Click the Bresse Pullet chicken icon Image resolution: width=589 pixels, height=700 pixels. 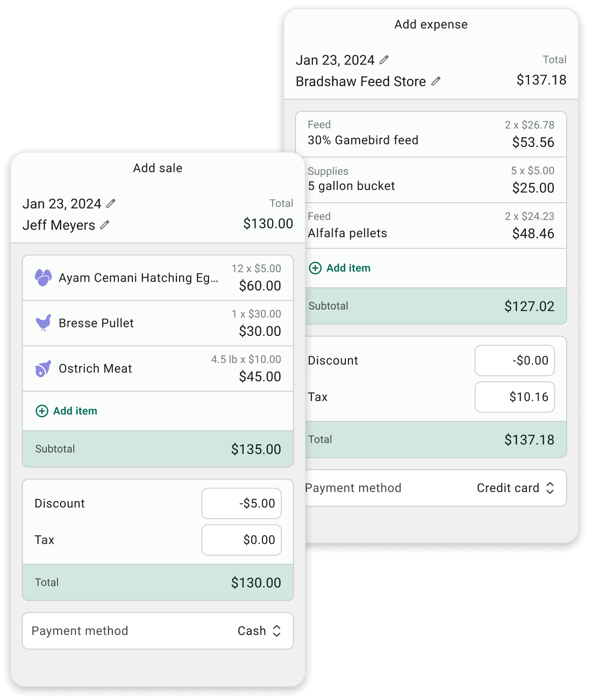point(43,323)
